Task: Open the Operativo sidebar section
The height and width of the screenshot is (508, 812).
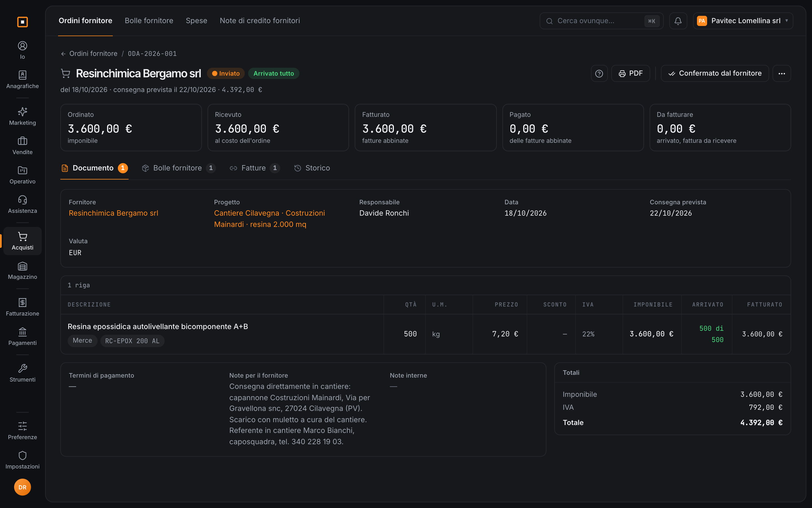Action: point(23,175)
